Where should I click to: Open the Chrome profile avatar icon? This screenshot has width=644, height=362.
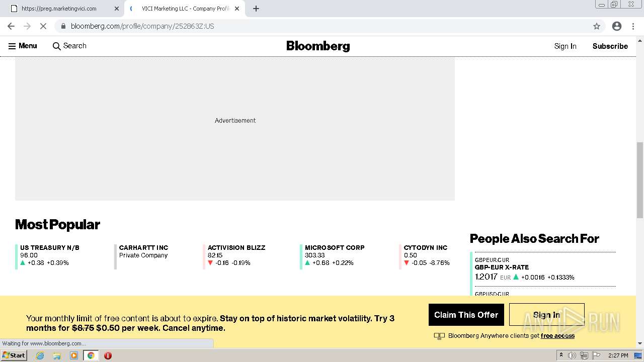click(617, 26)
